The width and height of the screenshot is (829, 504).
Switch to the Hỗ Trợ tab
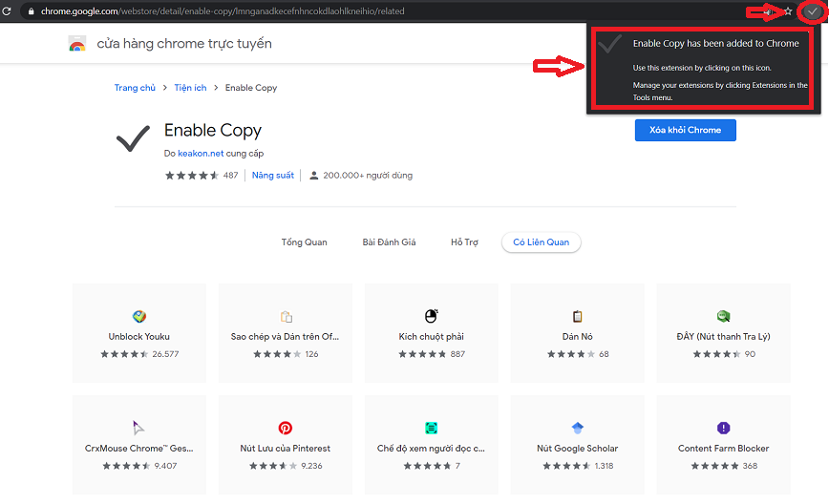[x=464, y=241]
